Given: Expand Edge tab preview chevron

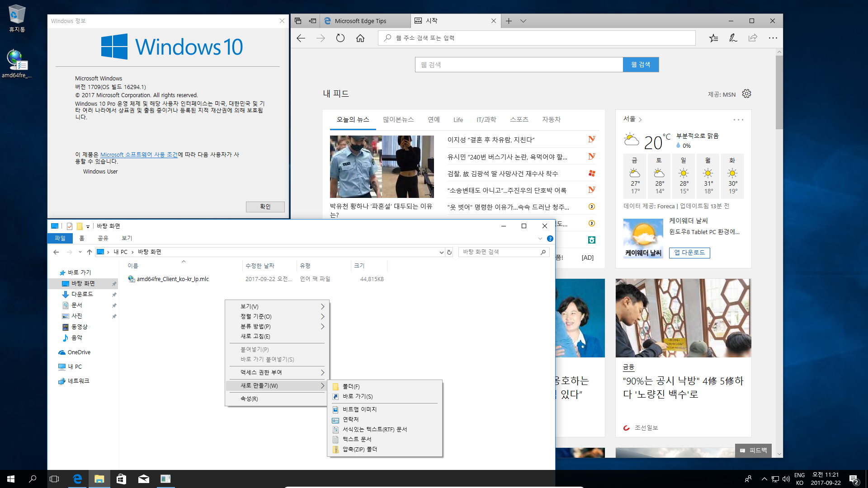Looking at the screenshot, I should click(x=523, y=21).
